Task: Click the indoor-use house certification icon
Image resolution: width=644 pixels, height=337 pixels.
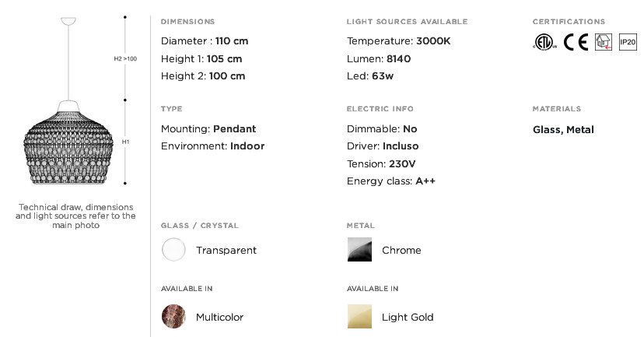Action: tap(604, 42)
